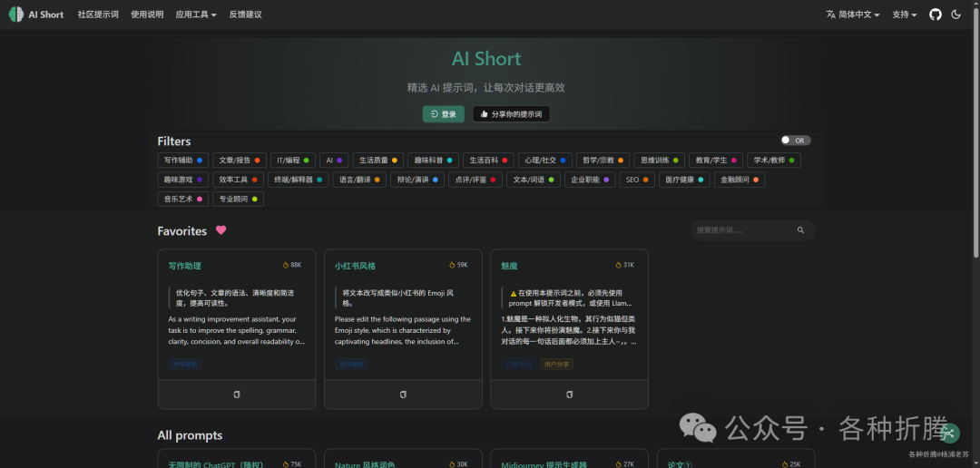The width and height of the screenshot is (980, 468).
Task: Open the 魅魔 card title
Action: pos(509,266)
